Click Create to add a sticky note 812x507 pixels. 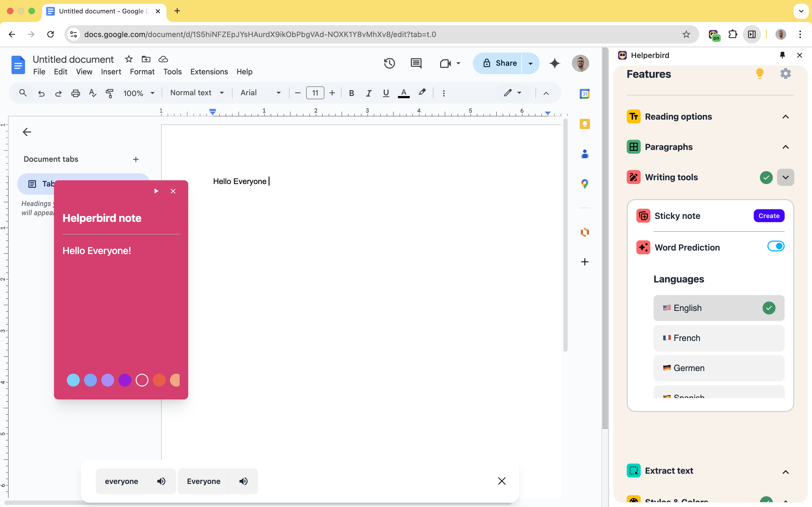click(769, 215)
